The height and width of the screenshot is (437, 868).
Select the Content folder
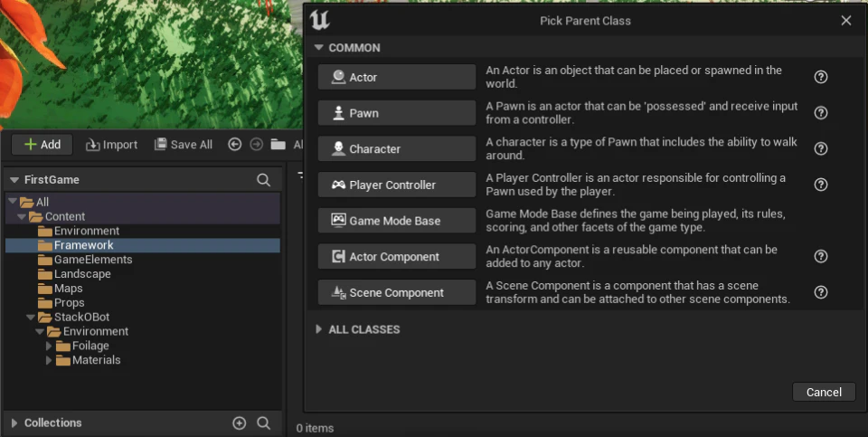pyautogui.click(x=143, y=216)
